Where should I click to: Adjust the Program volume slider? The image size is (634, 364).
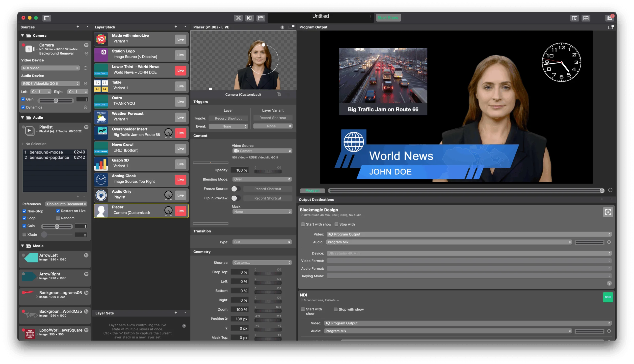pyautogui.click(x=466, y=191)
